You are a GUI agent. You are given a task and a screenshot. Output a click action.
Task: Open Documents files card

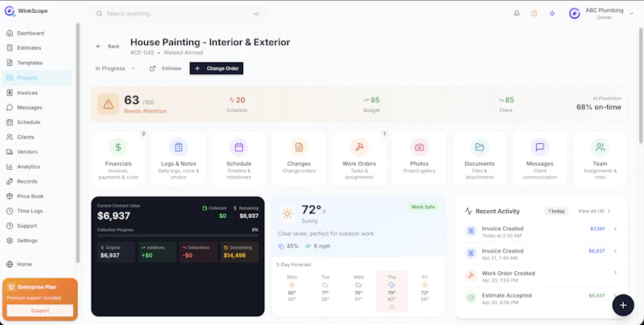tap(480, 158)
